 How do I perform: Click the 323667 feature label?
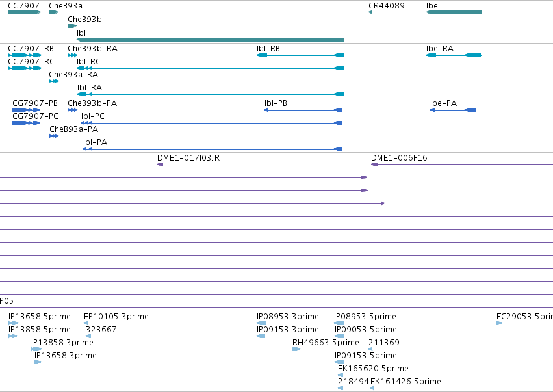[101, 330]
